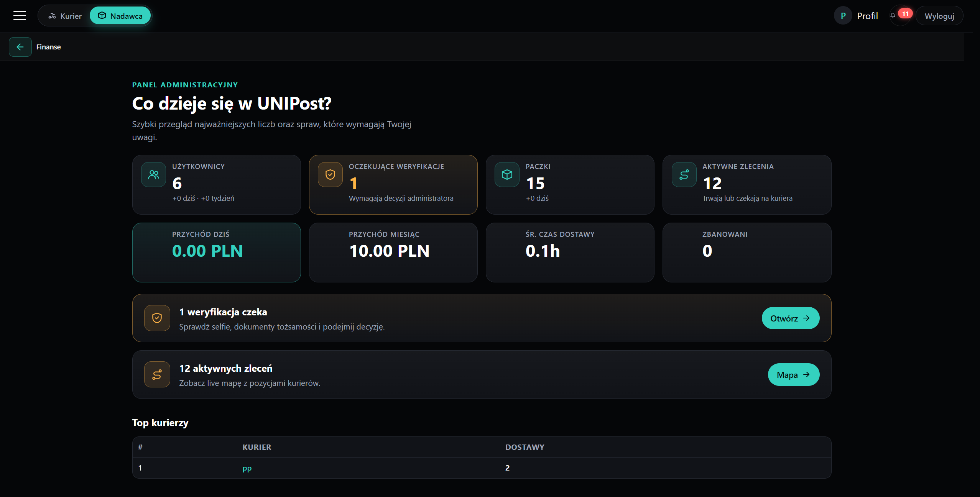Select the Użytkownicy count value 6
The height and width of the screenshot is (497, 980).
[177, 184]
